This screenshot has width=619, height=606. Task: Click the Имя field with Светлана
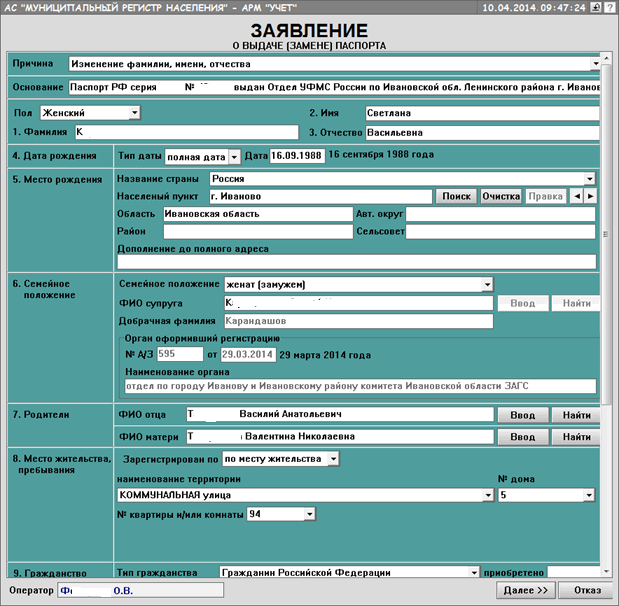pos(482,113)
